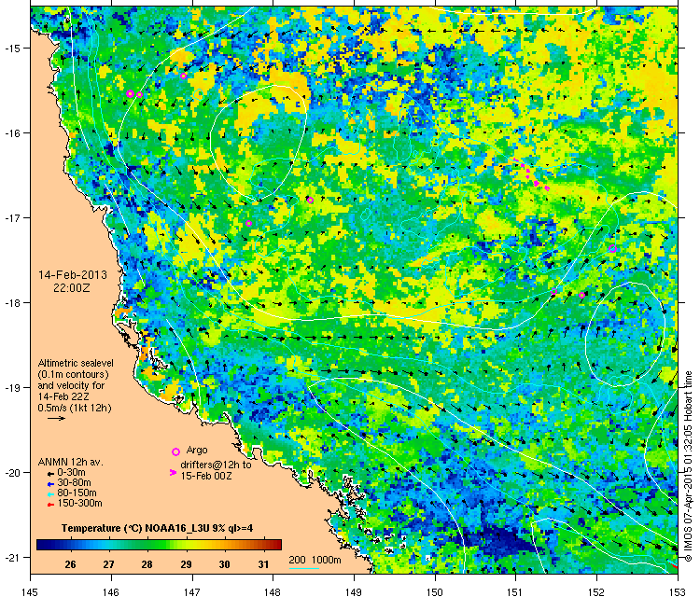Click the Temperature NOAA16_L3U colorbar title
The width and height of the screenshot is (700, 597).
pos(157,528)
